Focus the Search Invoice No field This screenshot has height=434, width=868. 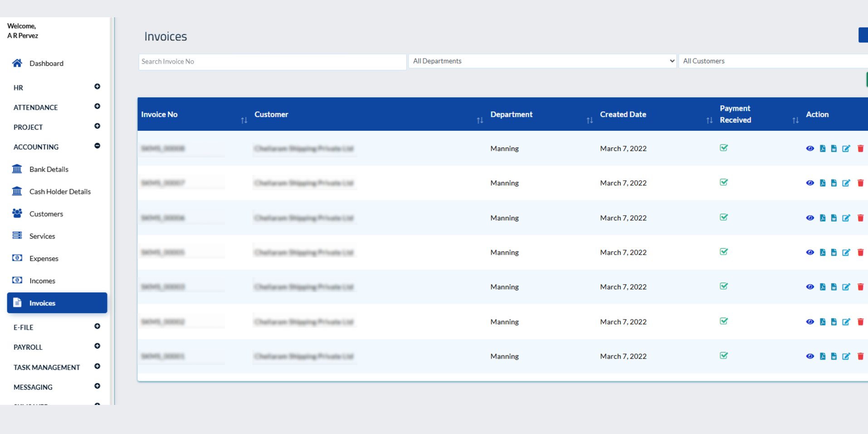click(x=272, y=62)
